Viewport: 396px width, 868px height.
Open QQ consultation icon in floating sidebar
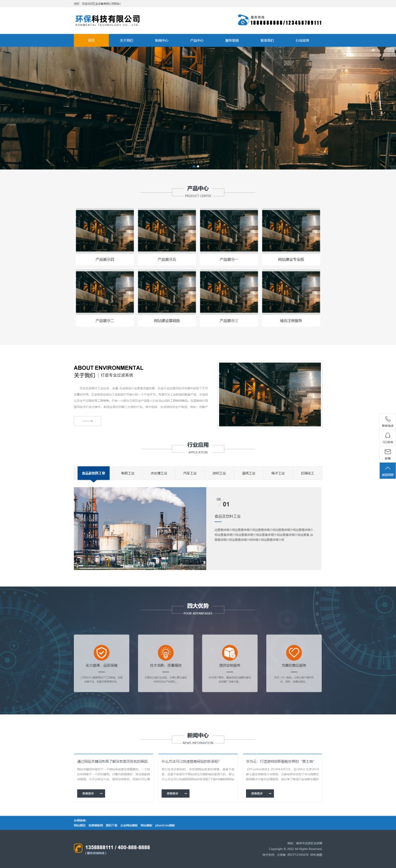click(388, 435)
